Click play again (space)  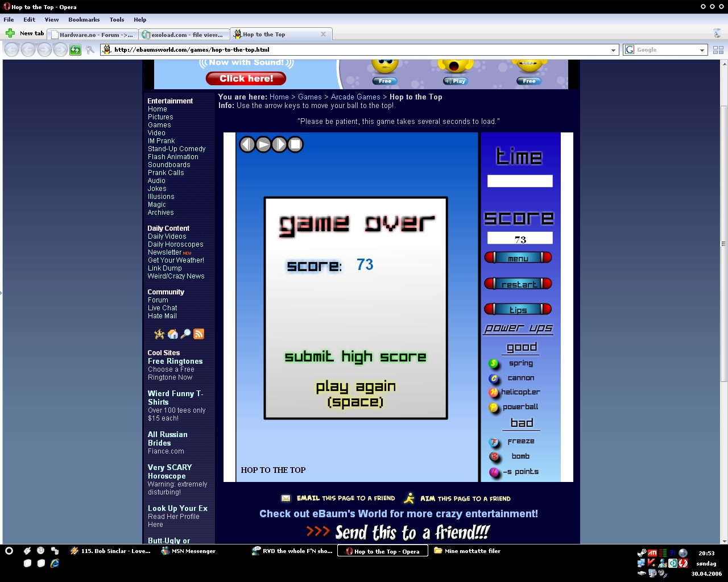(356, 394)
